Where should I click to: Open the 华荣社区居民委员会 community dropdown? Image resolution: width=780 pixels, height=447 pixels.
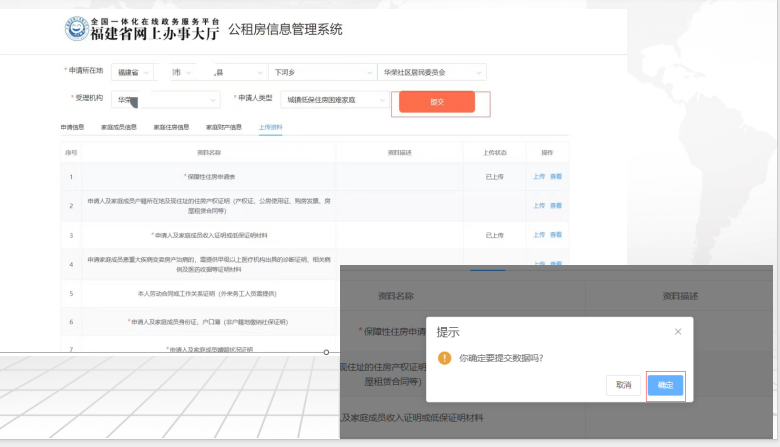click(430, 72)
